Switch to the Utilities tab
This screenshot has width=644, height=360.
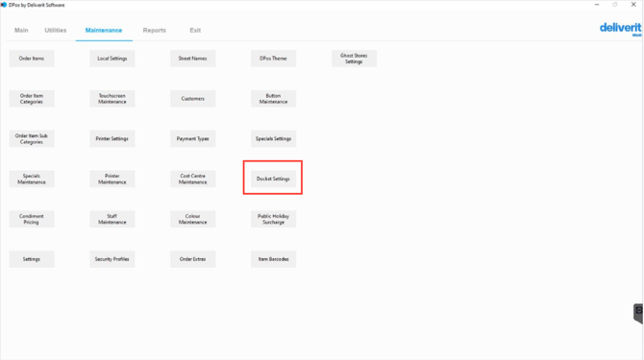tap(56, 31)
